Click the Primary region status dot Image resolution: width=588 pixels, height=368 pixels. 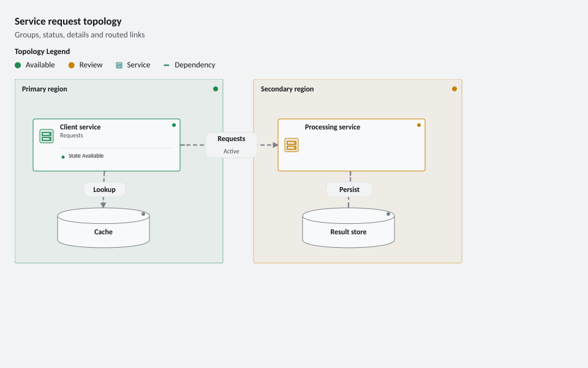[215, 89]
